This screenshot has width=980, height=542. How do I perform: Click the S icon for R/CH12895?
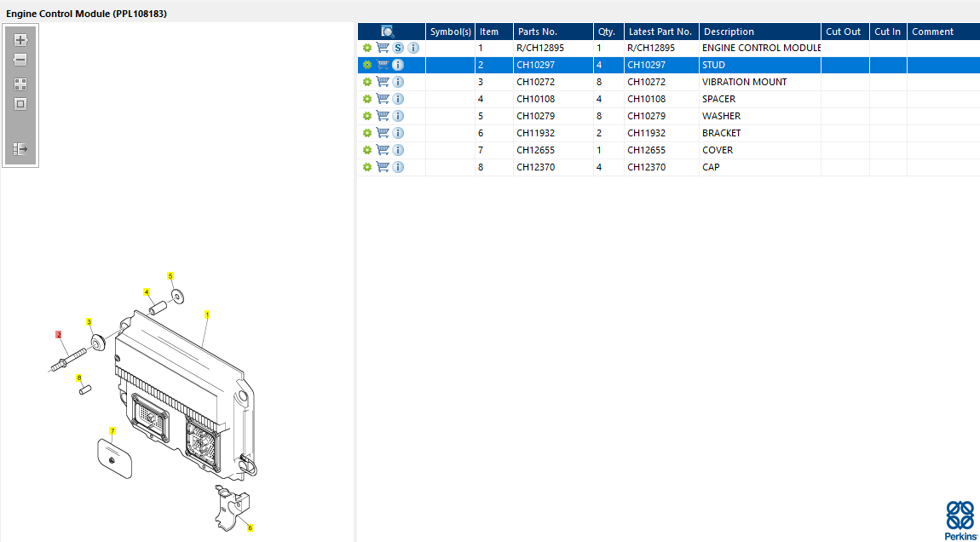(x=398, y=48)
